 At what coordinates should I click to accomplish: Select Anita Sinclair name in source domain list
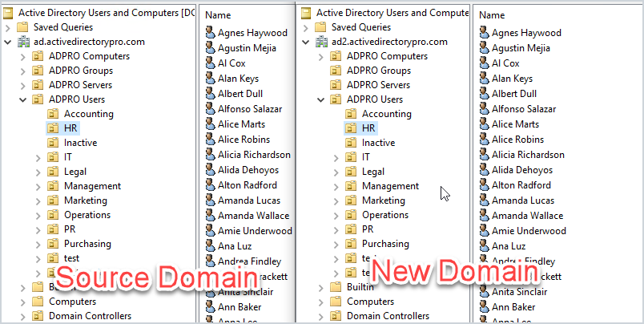(x=246, y=291)
